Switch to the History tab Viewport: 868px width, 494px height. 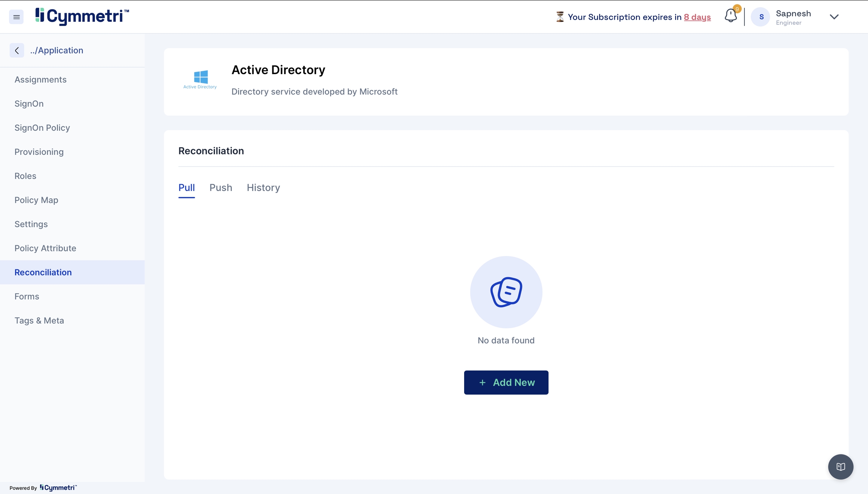pyautogui.click(x=263, y=188)
